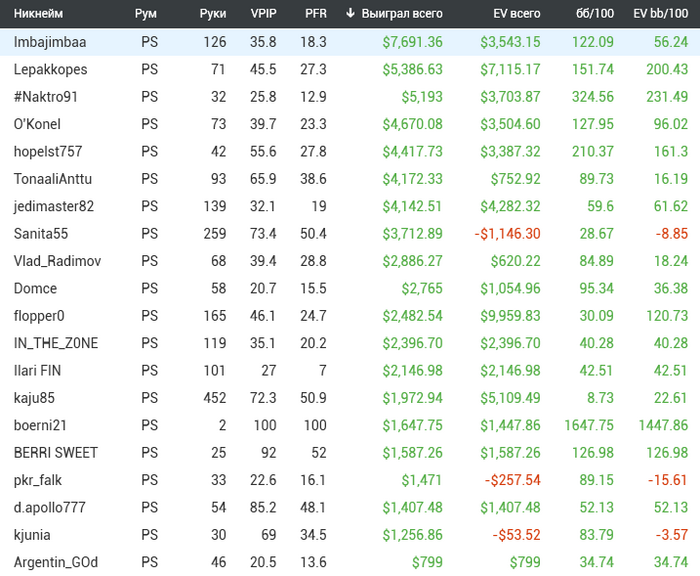Select player BERRI SWEET
The height and width of the screenshot is (576, 700).
coord(55,452)
